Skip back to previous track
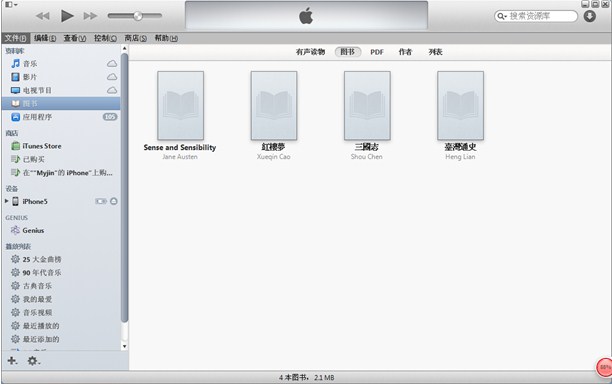The width and height of the screenshot is (612, 386). click(43, 16)
